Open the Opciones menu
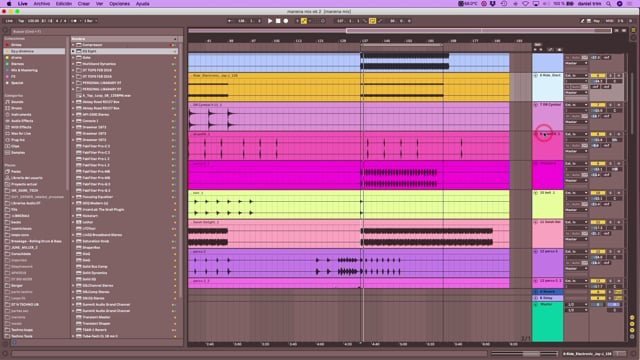Viewport: 640px width, 360px height. 119,4
